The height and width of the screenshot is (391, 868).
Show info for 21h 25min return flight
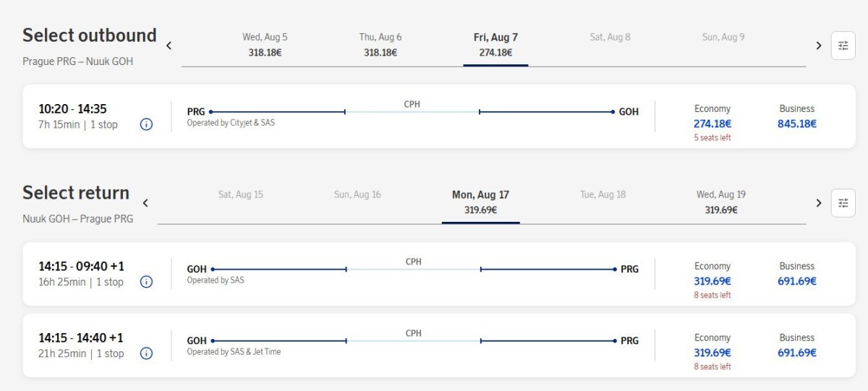(146, 353)
